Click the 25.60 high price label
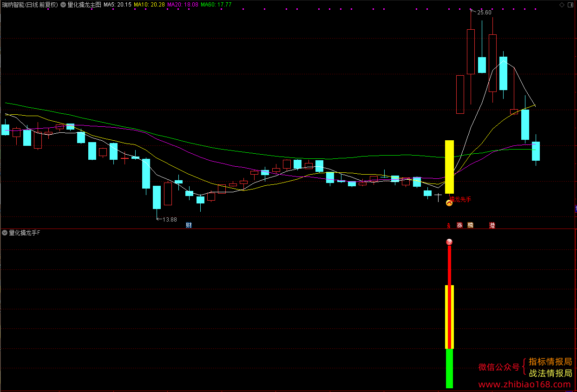577x392 pixels. (x=484, y=13)
